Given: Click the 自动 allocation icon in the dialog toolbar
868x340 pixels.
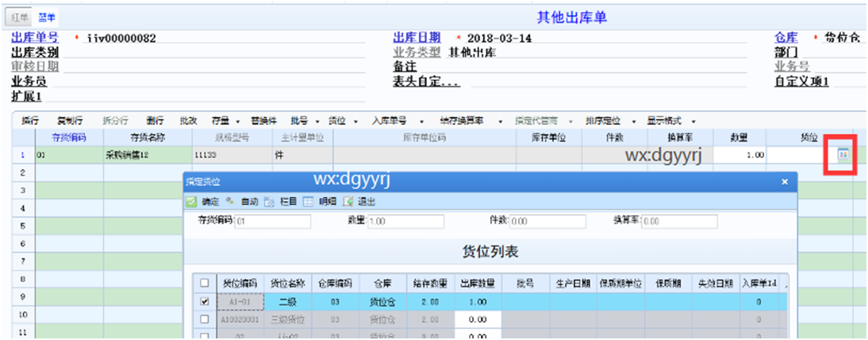Looking at the screenshot, I should point(230,202).
